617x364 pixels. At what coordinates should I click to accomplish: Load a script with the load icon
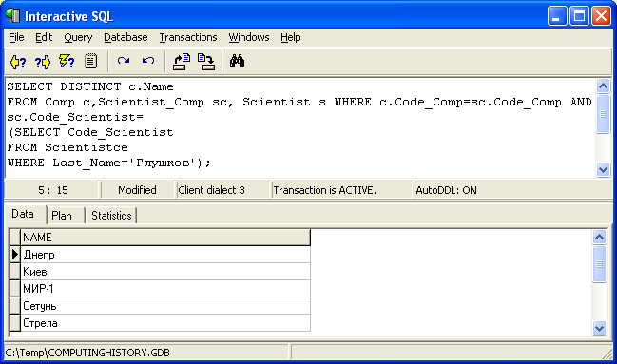(182, 62)
